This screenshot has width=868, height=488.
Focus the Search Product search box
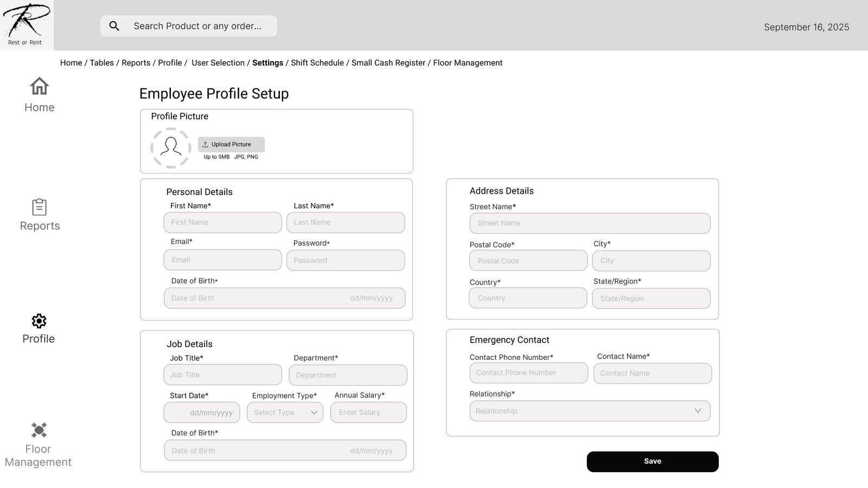click(x=197, y=26)
